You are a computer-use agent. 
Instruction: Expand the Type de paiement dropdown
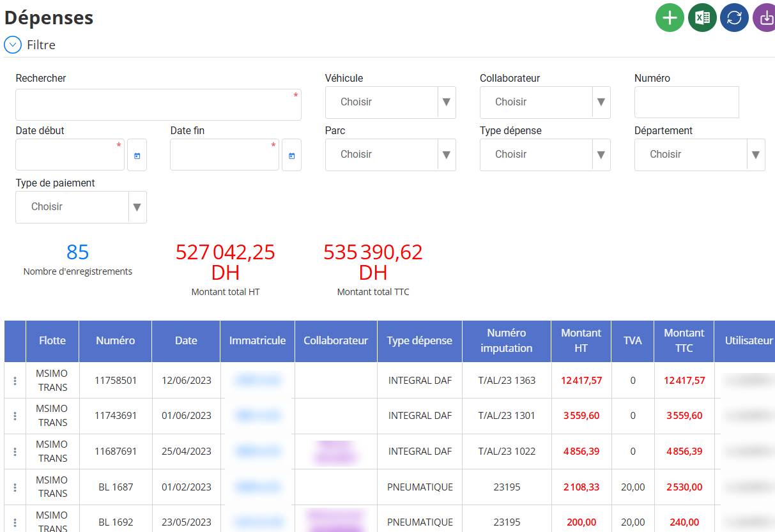pyautogui.click(x=81, y=207)
